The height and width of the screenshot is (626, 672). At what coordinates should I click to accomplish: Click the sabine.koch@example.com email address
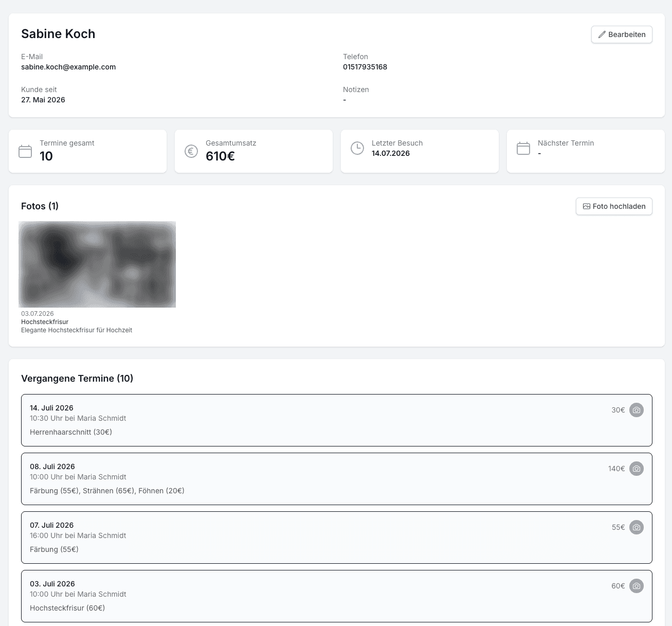(x=68, y=67)
